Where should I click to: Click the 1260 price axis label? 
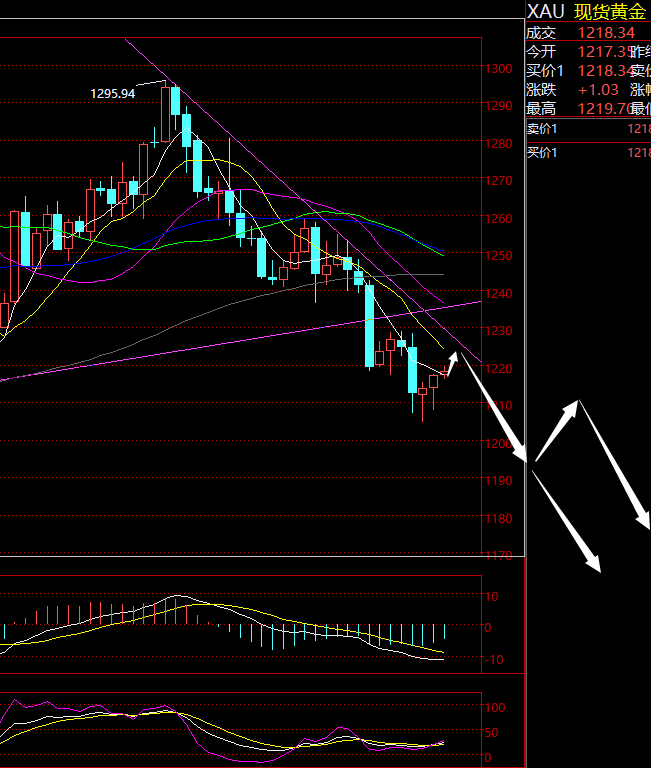499,218
